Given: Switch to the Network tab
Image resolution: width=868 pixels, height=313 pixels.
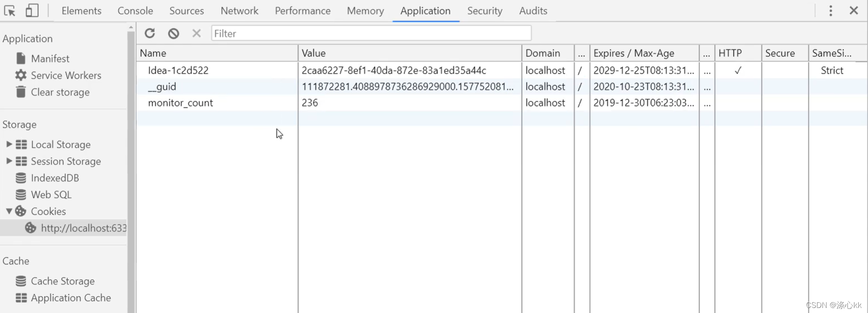Looking at the screenshot, I should click(239, 11).
